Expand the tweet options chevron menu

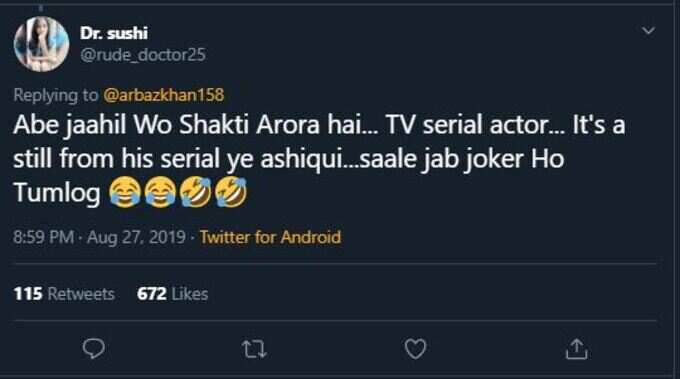tap(648, 31)
